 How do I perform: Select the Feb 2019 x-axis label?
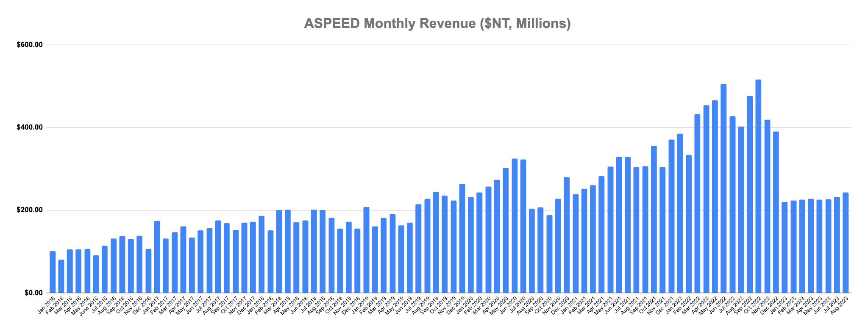tap(369, 305)
